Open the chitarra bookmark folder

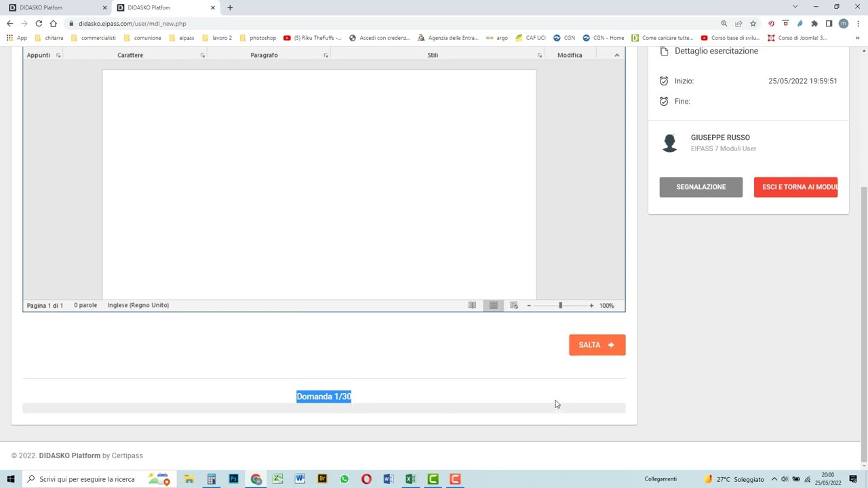click(x=49, y=38)
